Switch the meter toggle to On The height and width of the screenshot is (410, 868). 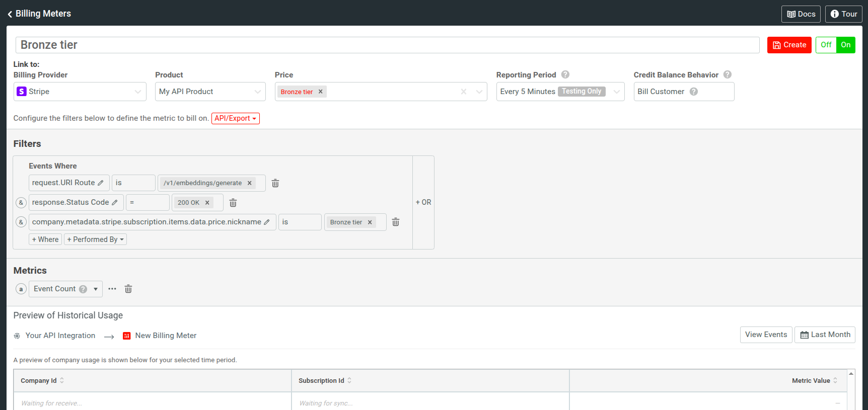(845, 45)
